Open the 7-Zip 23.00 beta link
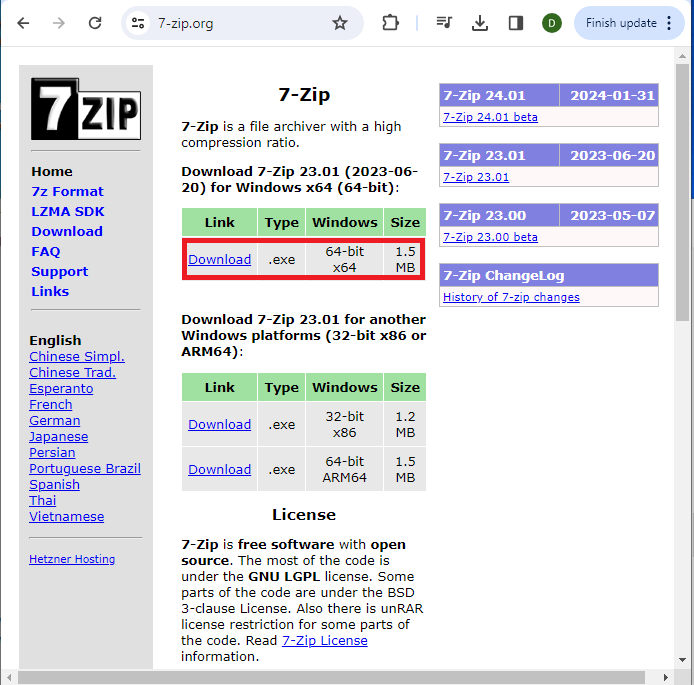The height and width of the screenshot is (685, 694). click(490, 237)
